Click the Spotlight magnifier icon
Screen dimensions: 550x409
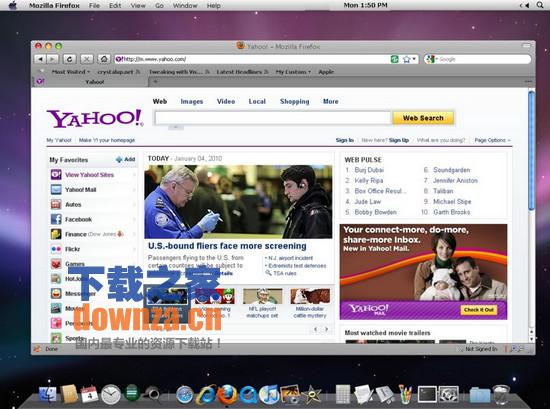pyautogui.click(x=541, y=5)
